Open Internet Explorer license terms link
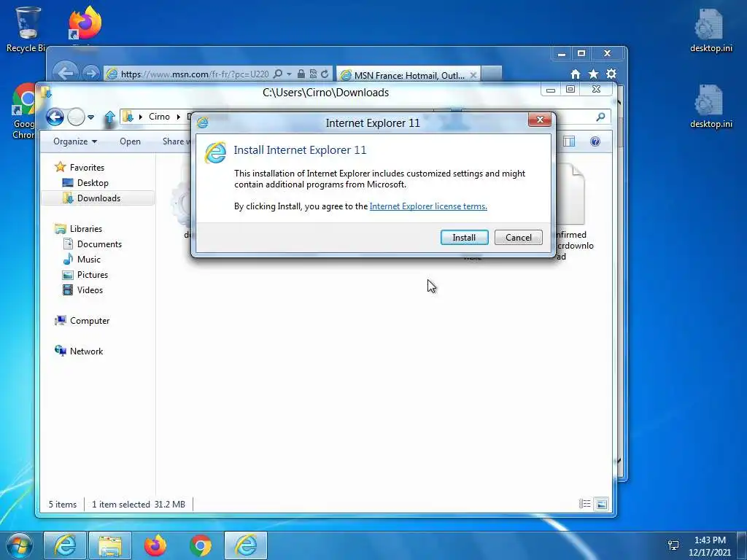The image size is (747, 560). (x=428, y=206)
